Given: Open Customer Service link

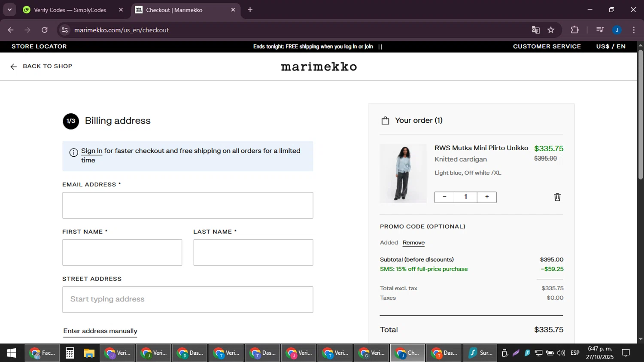Looking at the screenshot, I should point(547,46).
